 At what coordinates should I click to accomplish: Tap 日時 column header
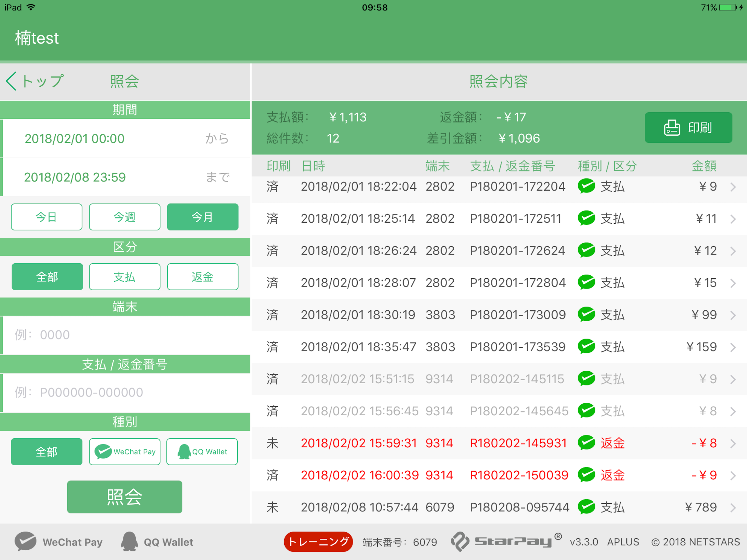[313, 166]
